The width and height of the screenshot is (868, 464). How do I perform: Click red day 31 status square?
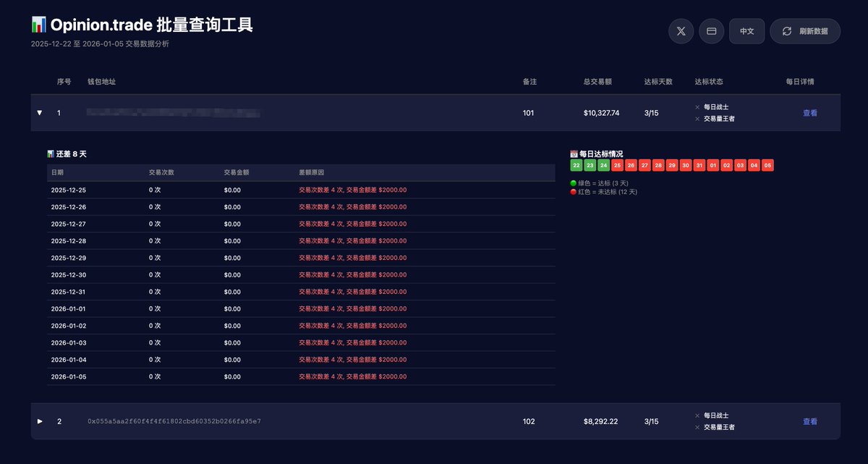point(699,165)
